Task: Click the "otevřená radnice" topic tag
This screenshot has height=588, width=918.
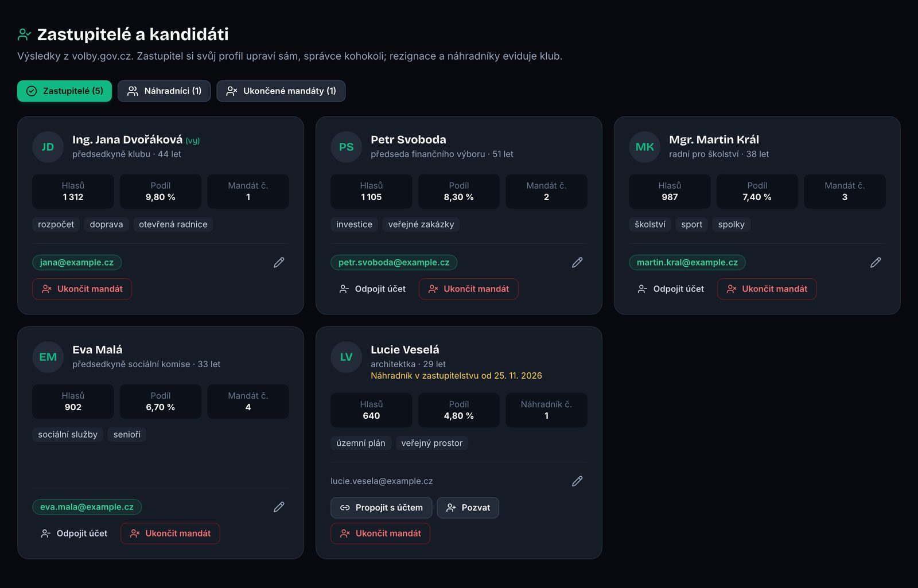Action: [173, 224]
